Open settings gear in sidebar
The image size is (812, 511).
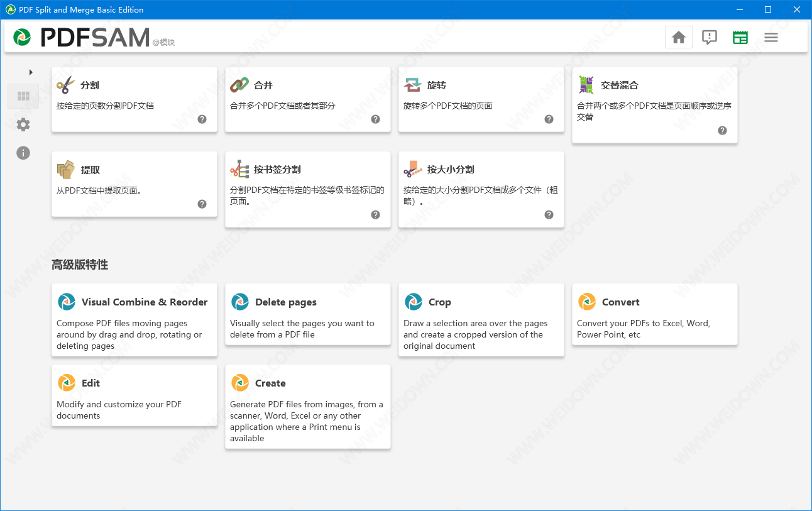tap(23, 124)
